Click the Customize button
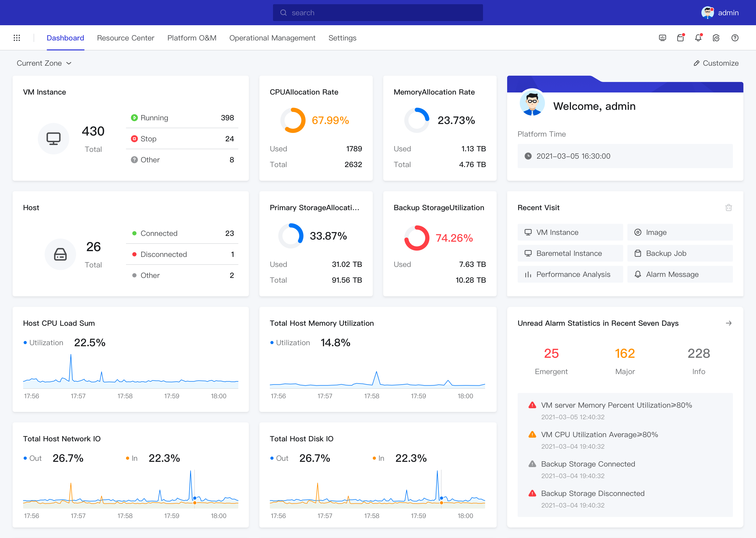This screenshot has width=756, height=538. click(x=716, y=63)
